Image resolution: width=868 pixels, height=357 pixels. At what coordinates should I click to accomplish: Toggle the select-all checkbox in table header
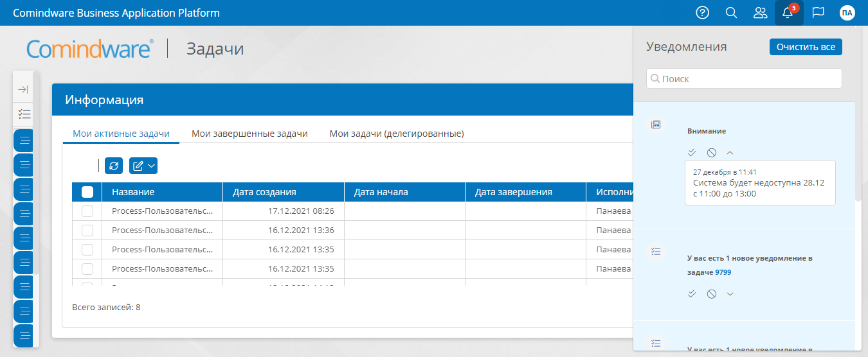87,191
